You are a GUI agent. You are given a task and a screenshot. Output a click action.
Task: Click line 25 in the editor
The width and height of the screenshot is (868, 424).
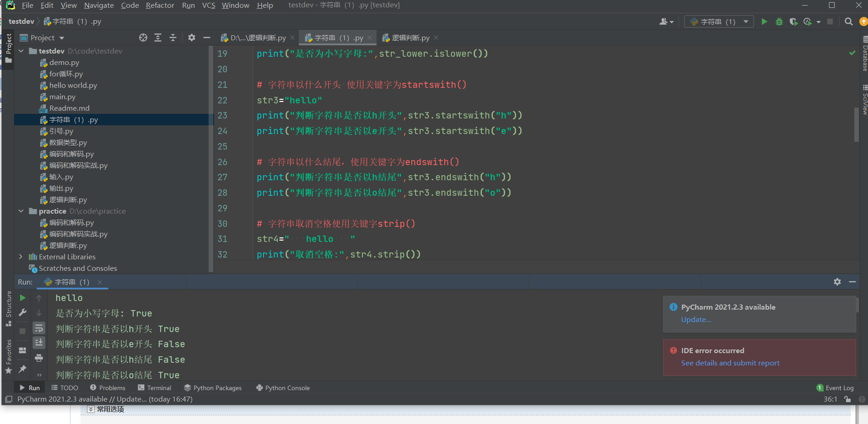(x=535, y=146)
